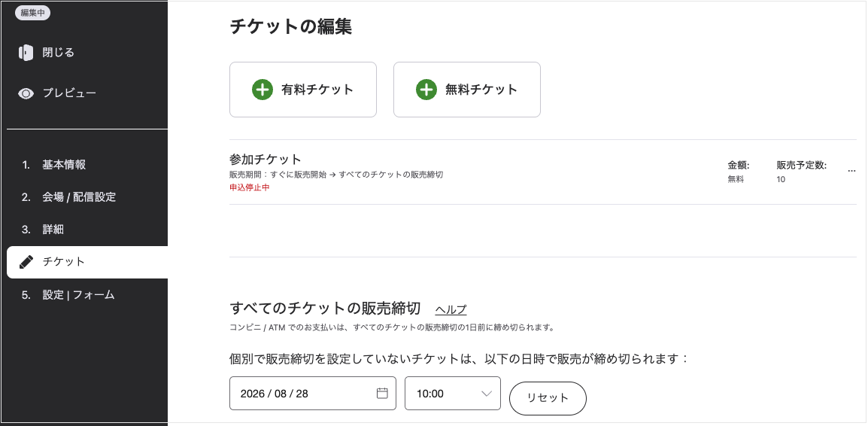Screen dimensions: 868x426
Task: Add a 有料チケット
Action: click(x=303, y=90)
